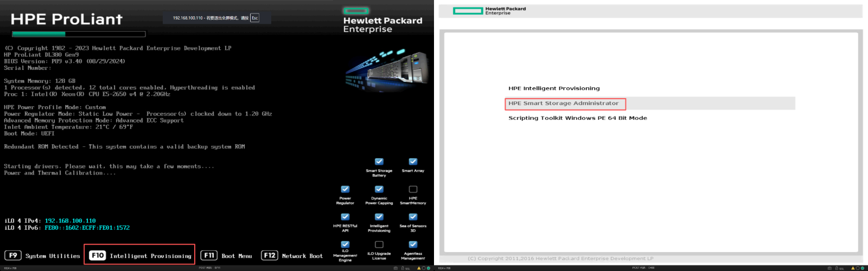Click green power indicator in right console status bar
868x271 pixels.
coord(863,268)
